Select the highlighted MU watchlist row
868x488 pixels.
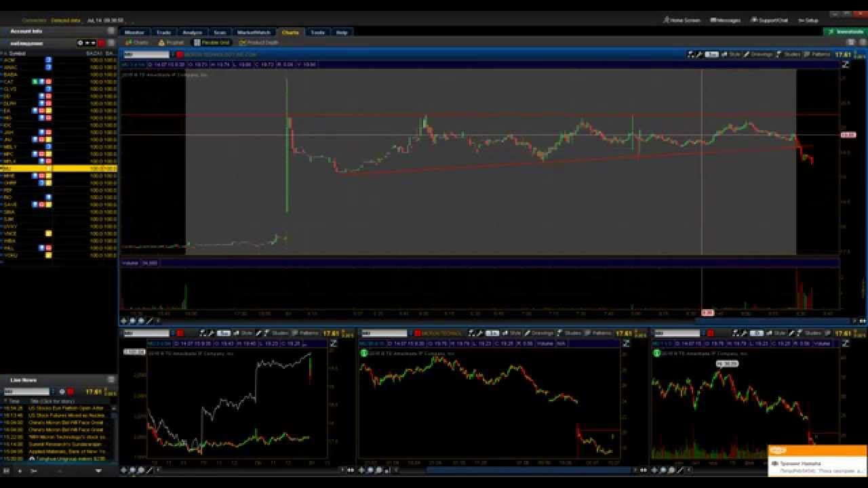(x=58, y=168)
